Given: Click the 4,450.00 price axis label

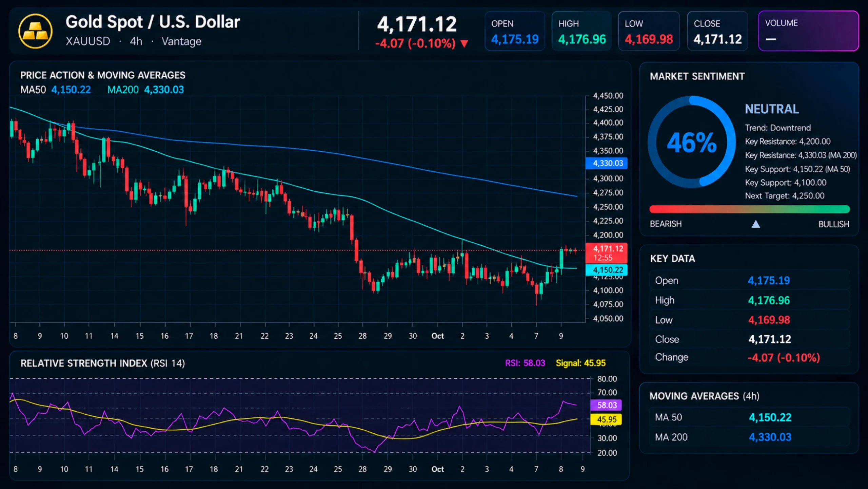Looking at the screenshot, I should [x=608, y=96].
